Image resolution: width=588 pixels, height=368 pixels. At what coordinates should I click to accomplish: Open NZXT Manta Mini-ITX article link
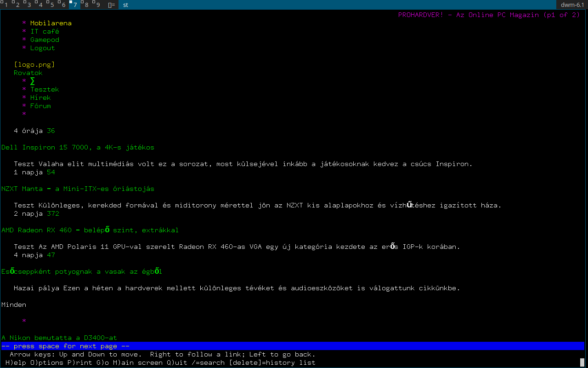point(78,189)
